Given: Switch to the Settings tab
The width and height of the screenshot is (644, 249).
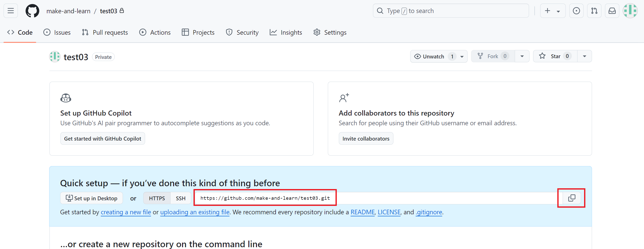Looking at the screenshot, I should (x=330, y=32).
